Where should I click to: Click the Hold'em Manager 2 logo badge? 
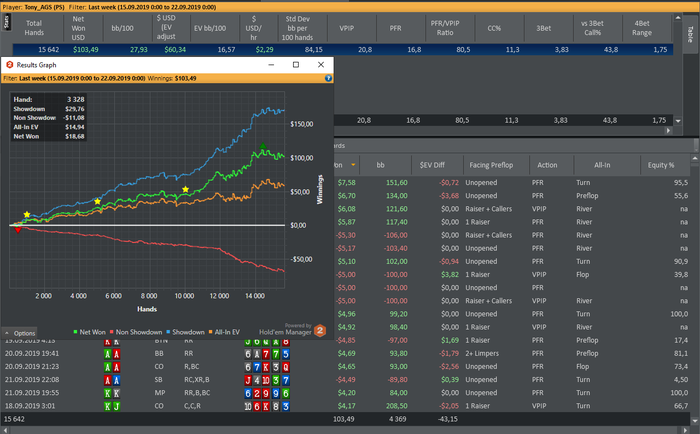[x=320, y=329]
